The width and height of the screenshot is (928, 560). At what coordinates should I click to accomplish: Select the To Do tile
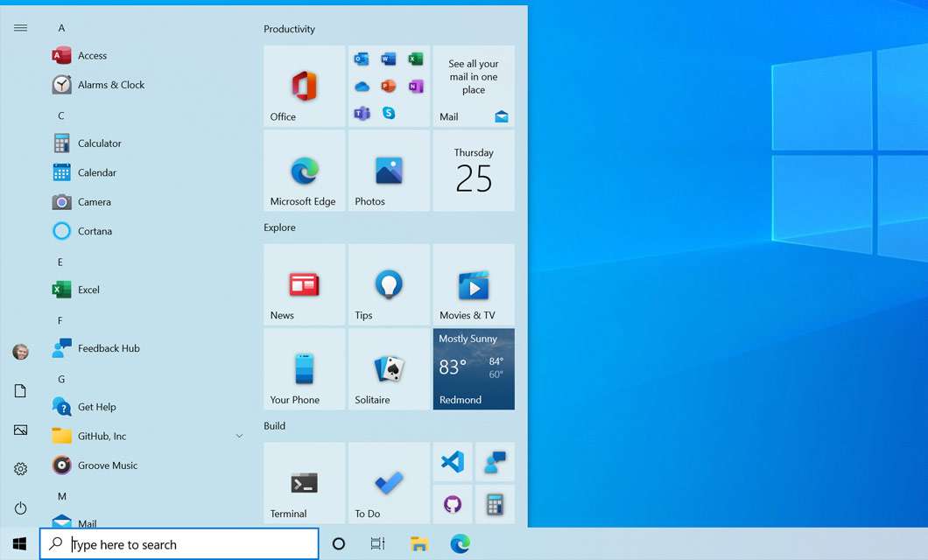[389, 482]
